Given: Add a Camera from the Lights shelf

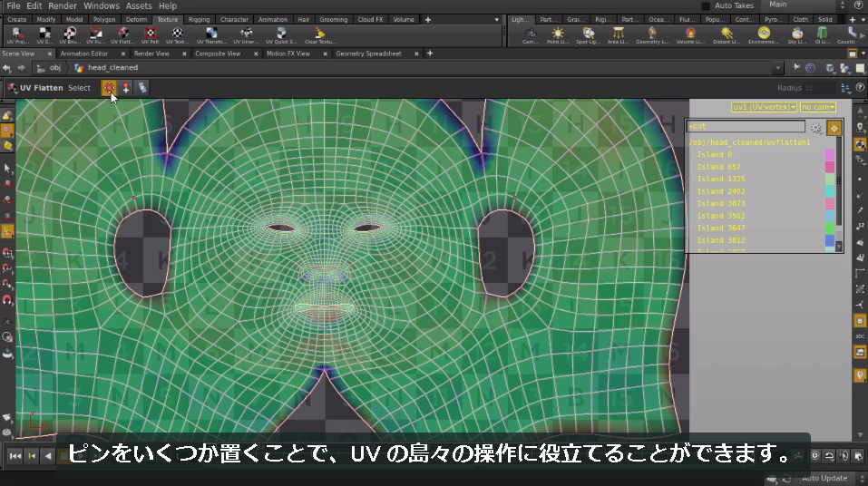Looking at the screenshot, I should point(531,35).
